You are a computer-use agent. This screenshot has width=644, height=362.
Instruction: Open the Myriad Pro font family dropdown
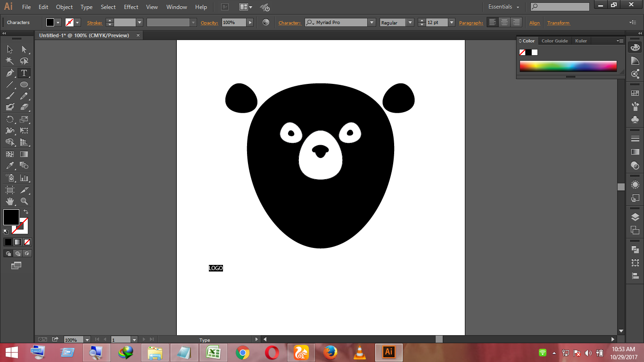(x=372, y=22)
